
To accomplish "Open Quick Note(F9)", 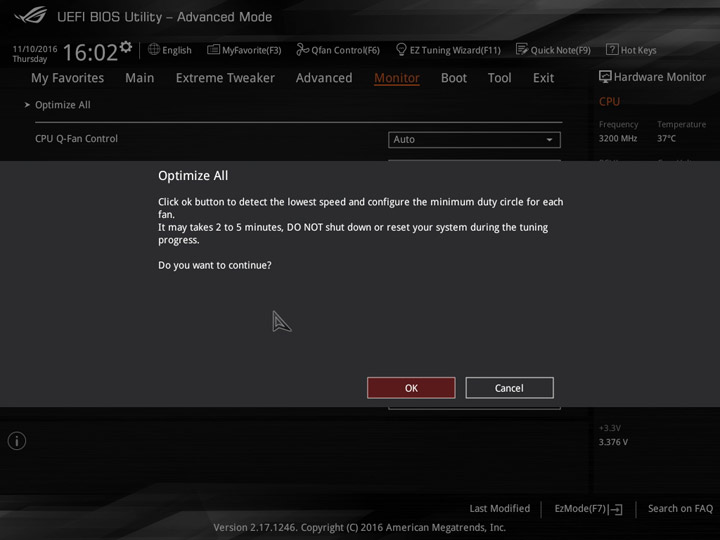I will click(561, 50).
